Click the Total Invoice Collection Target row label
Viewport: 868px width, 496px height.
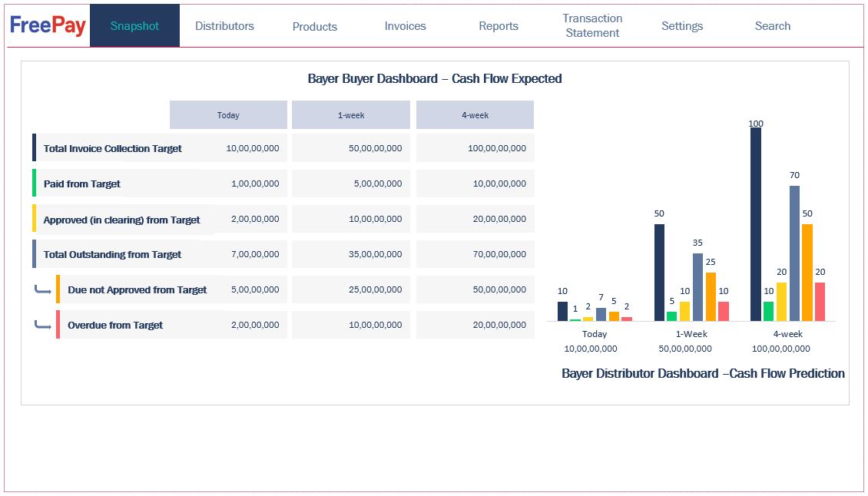113,149
